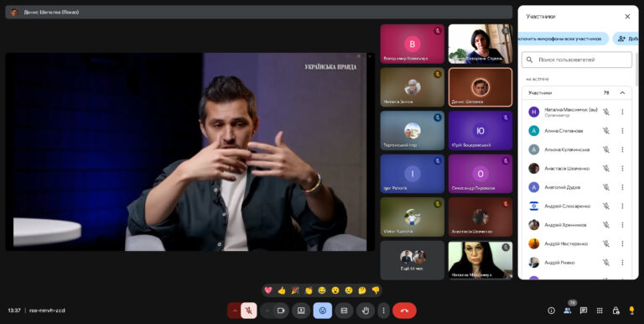This screenshot has width=644, height=324.
Task: Select Денис Шепелев participant tile
Action: tap(480, 87)
